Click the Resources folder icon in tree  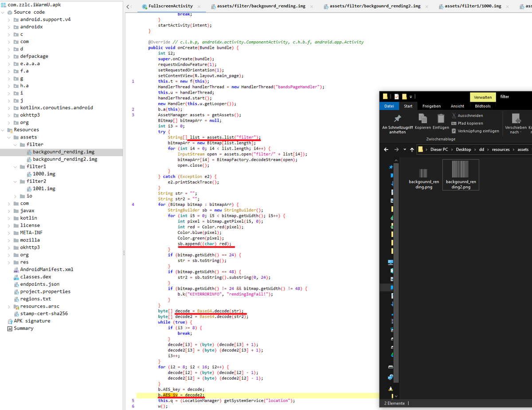[10, 130]
